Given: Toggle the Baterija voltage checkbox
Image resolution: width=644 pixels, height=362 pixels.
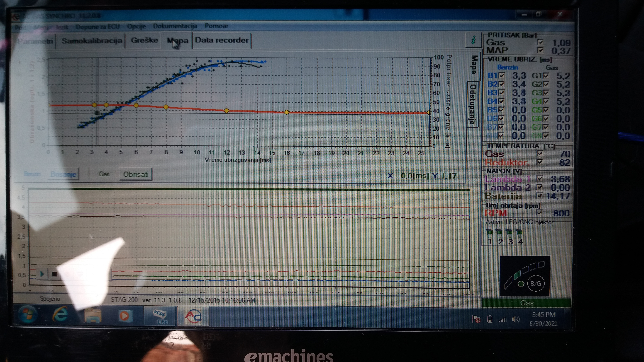Looking at the screenshot, I should pos(539,195).
